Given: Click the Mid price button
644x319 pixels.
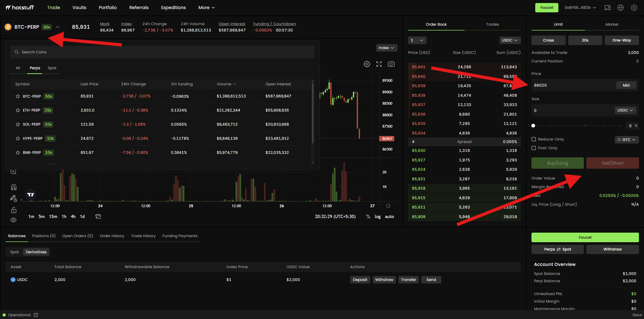Looking at the screenshot, I should 626,85.
